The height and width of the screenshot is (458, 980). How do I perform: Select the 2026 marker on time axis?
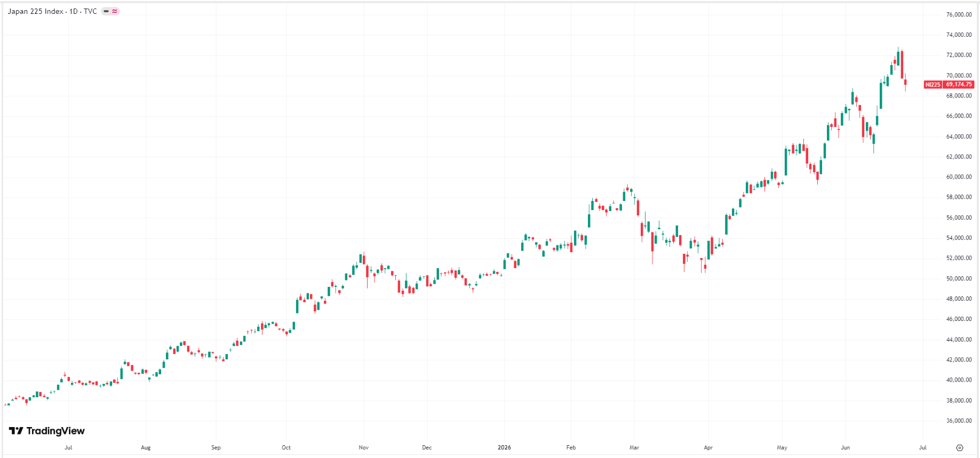tap(504, 447)
